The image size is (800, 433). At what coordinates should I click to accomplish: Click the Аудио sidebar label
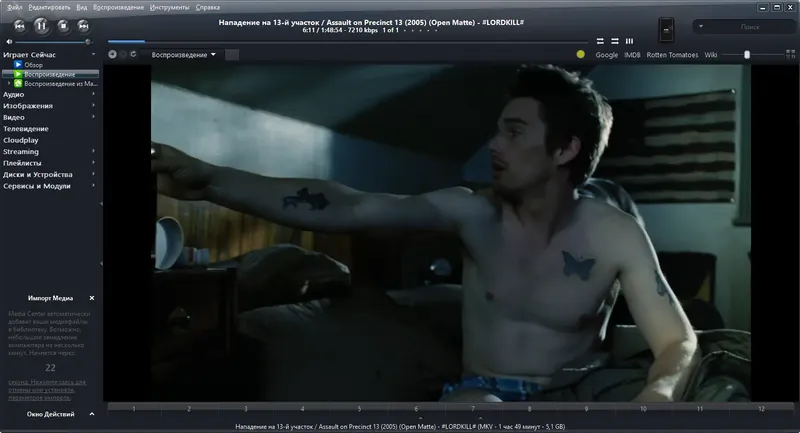(13, 94)
